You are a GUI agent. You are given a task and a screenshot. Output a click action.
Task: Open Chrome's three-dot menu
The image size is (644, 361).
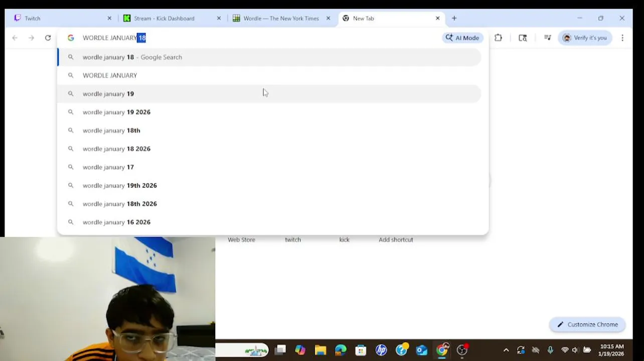click(622, 38)
